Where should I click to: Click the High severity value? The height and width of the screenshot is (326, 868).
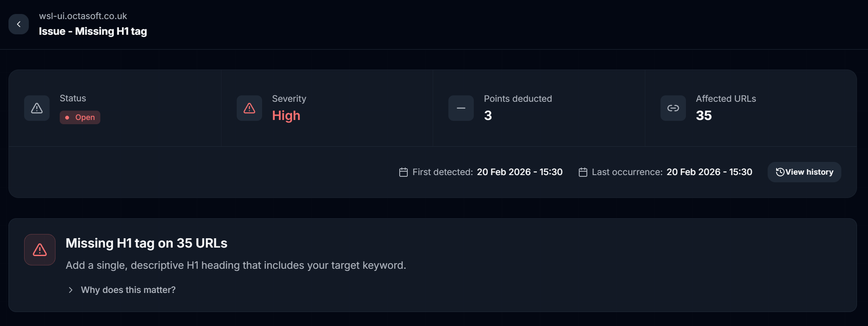tap(286, 116)
